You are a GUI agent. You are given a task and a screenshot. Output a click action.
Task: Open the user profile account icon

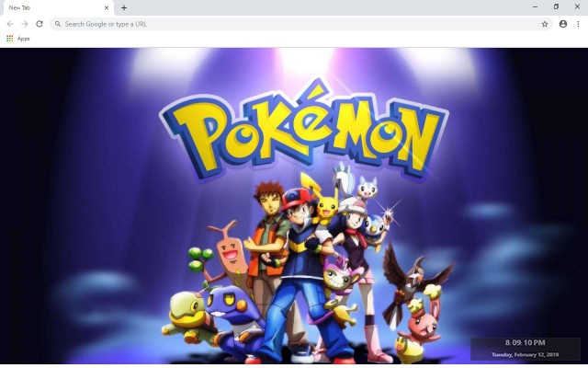[x=563, y=24]
